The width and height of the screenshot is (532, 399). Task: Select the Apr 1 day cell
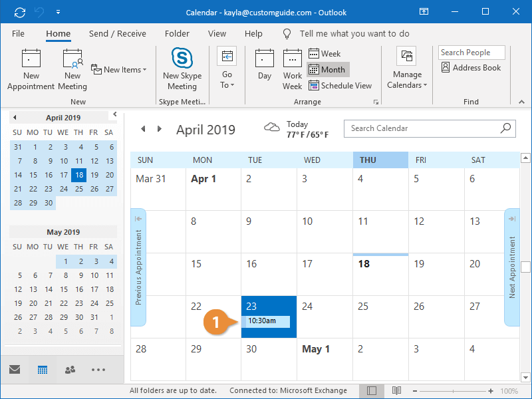pyautogui.click(x=213, y=190)
